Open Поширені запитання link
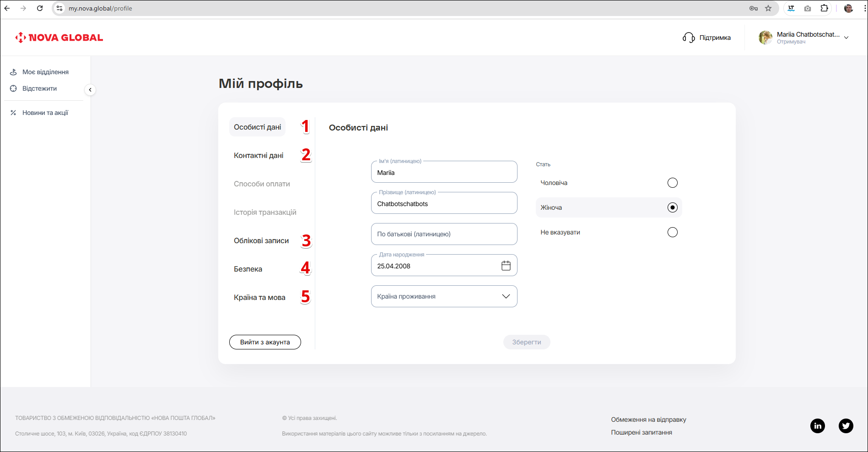This screenshot has height=452, width=868. (x=641, y=432)
